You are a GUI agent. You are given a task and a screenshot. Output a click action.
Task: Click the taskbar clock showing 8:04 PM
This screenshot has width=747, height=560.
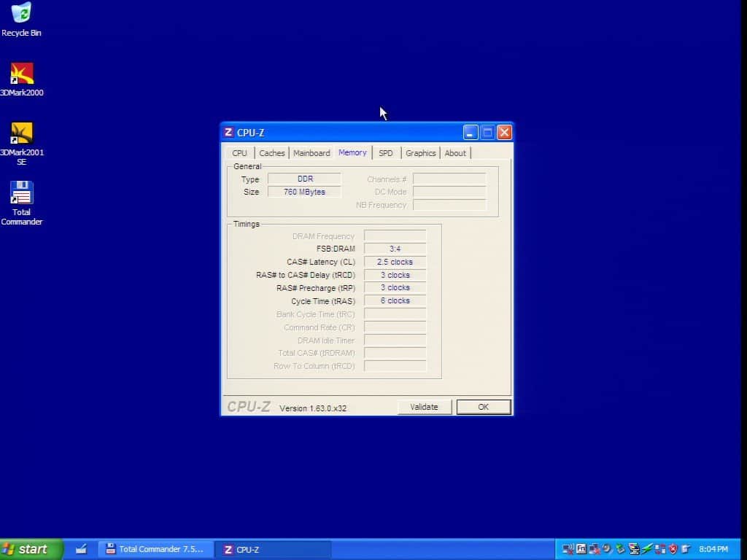coord(713,549)
